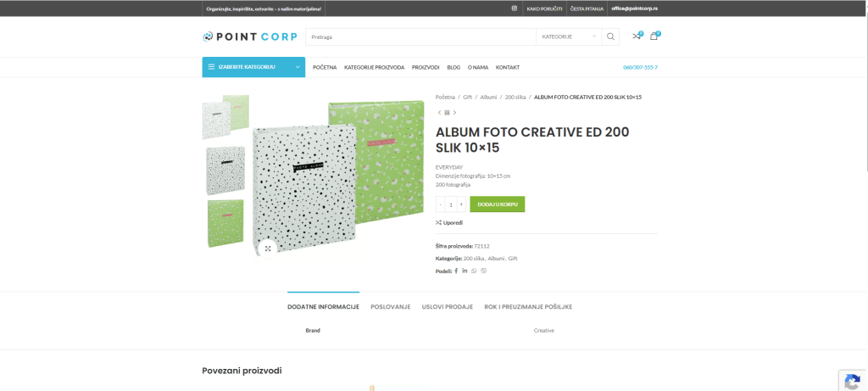Switch to the POSLOVANJE tab
The height and width of the screenshot is (391, 868).
pyautogui.click(x=391, y=307)
